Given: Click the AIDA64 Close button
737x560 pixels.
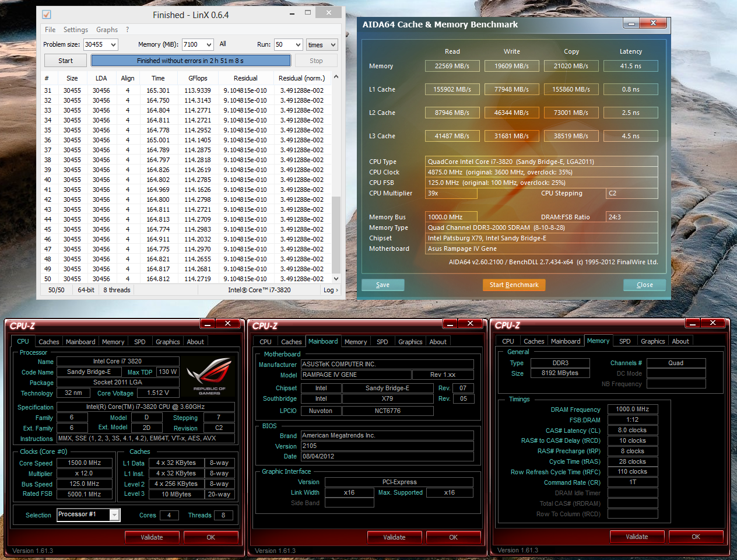Looking at the screenshot, I should click(x=644, y=285).
